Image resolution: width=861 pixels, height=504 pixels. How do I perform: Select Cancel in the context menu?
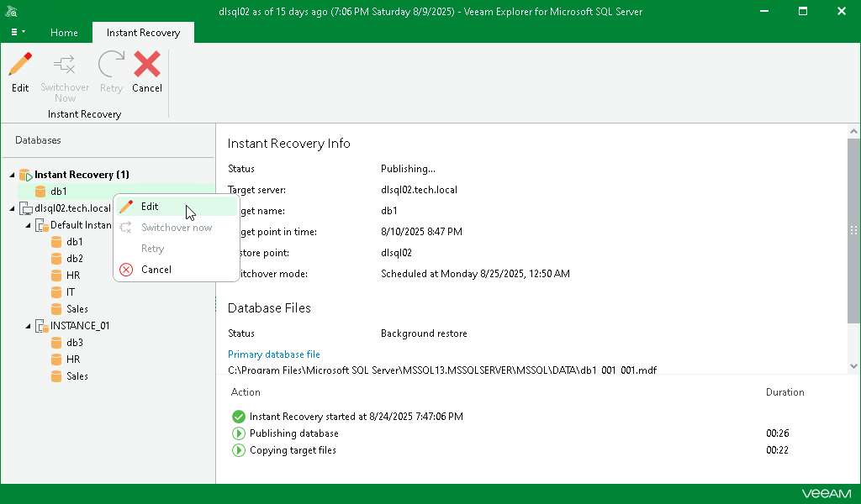coord(156,269)
